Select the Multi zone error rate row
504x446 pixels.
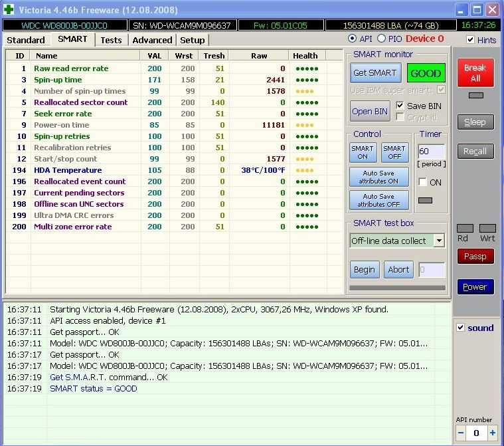175,227
